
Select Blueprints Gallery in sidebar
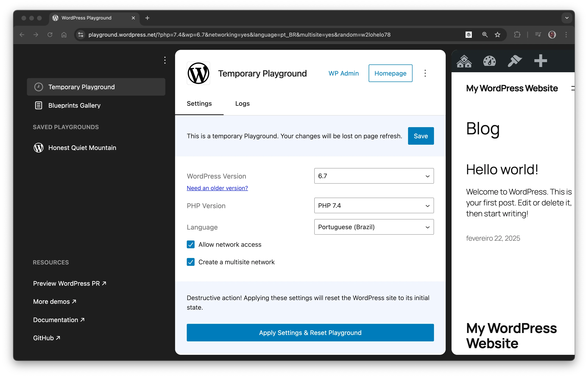click(x=74, y=106)
